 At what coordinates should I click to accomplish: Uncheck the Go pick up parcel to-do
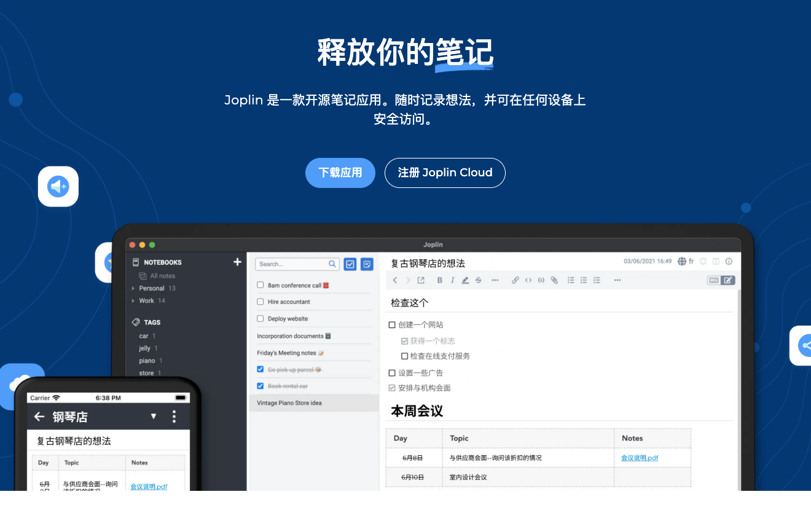(261, 369)
